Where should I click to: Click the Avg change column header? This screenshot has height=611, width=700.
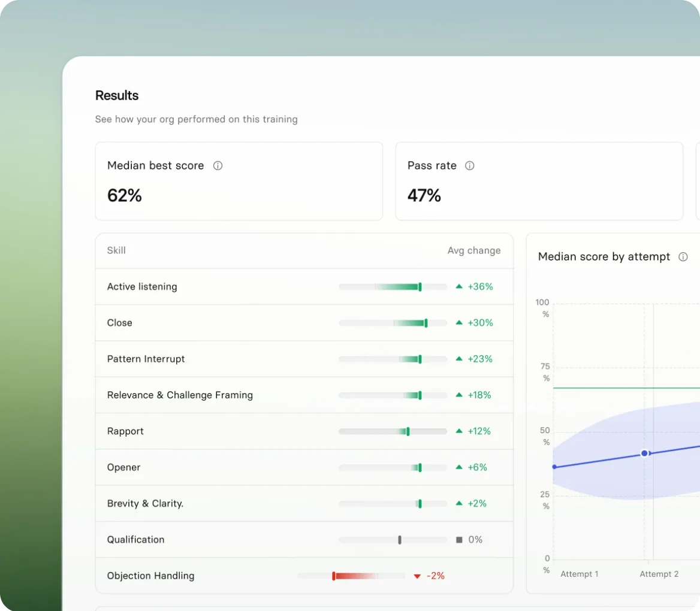coord(474,250)
